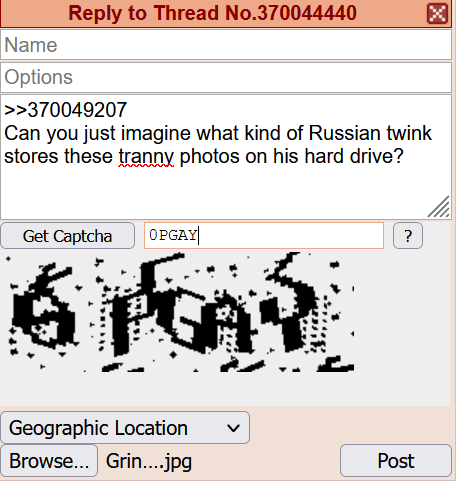Click the red-underlined misspelled word in the comment

(x=146, y=157)
